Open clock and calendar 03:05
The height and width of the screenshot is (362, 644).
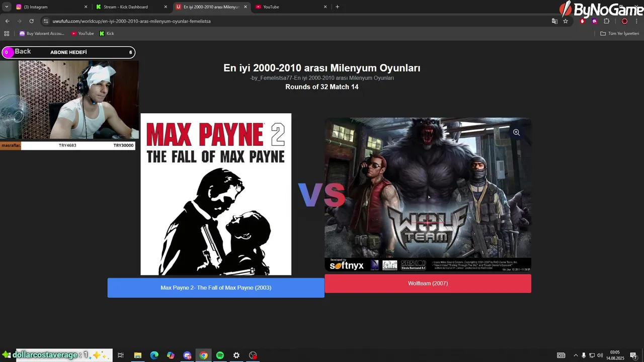(x=614, y=355)
